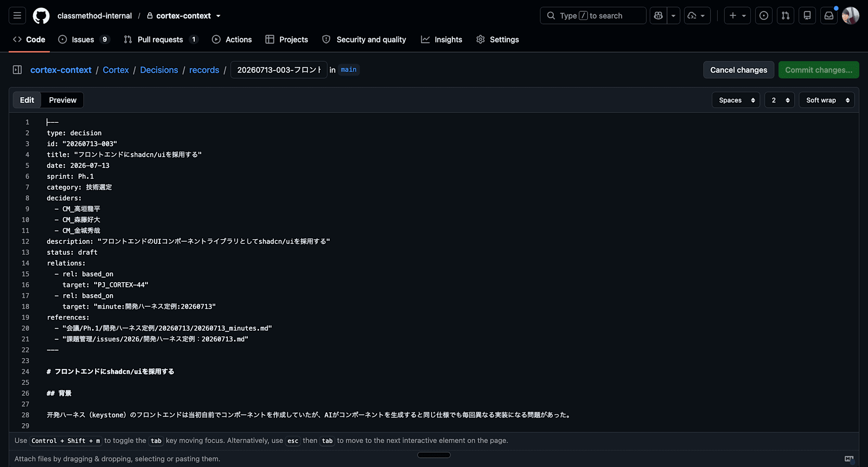Click the heading line "## 背景"

[x=59, y=393]
